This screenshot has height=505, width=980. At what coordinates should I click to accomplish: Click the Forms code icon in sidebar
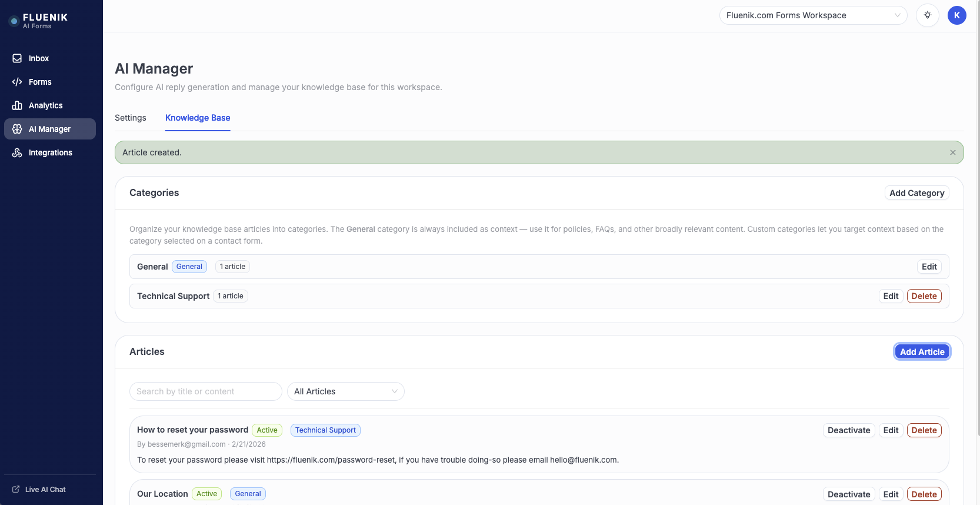point(17,82)
